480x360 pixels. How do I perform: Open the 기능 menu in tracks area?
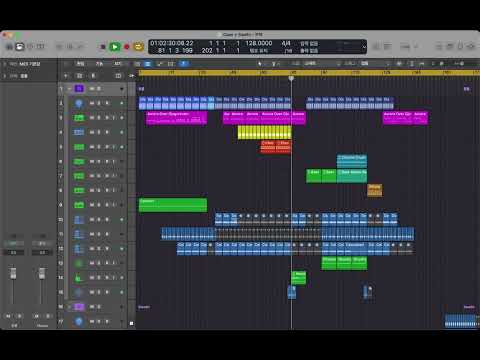[99, 64]
